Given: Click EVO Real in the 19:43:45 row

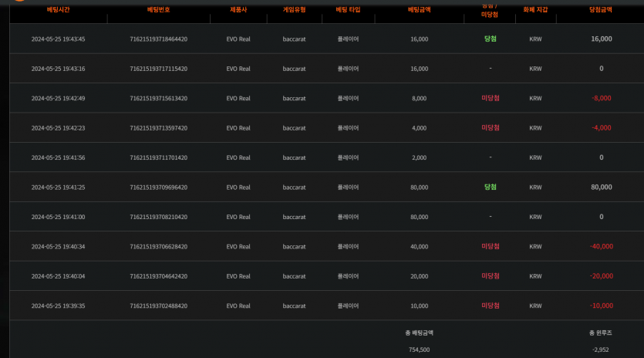Looking at the screenshot, I should click(x=238, y=39).
